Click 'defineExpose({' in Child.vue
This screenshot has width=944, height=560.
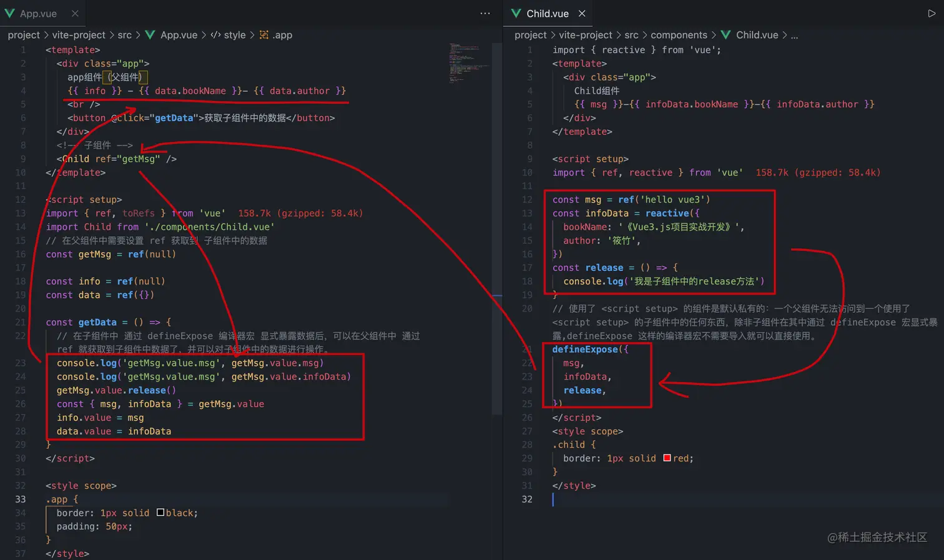click(590, 349)
